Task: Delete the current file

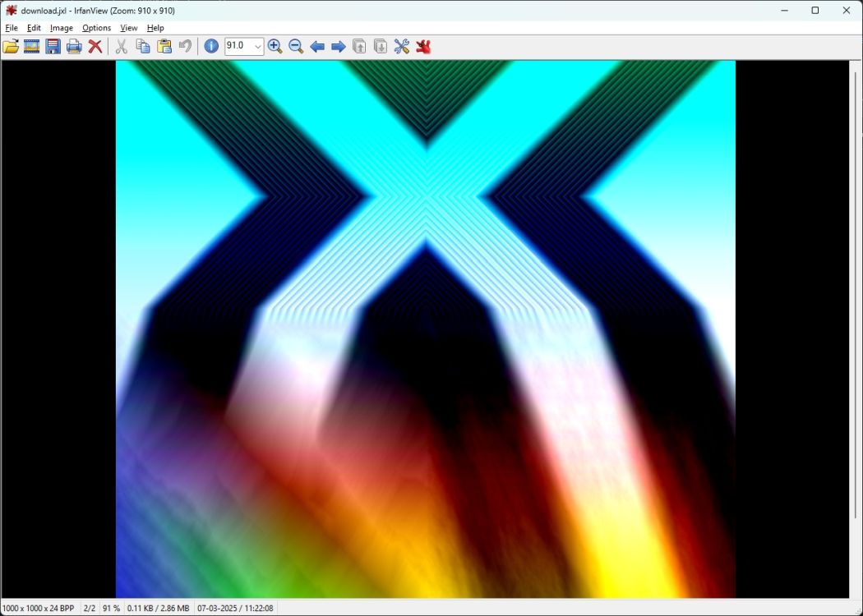Action: 95,47
